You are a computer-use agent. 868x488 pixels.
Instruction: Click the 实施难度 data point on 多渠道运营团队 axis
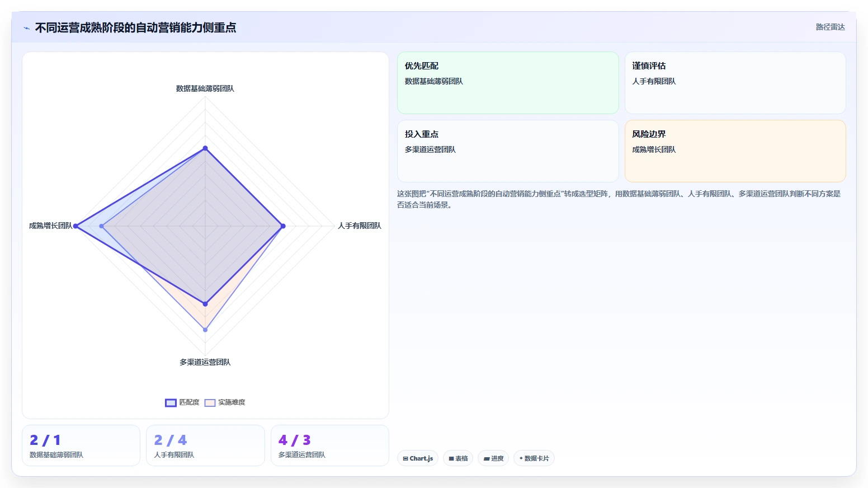point(205,330)
